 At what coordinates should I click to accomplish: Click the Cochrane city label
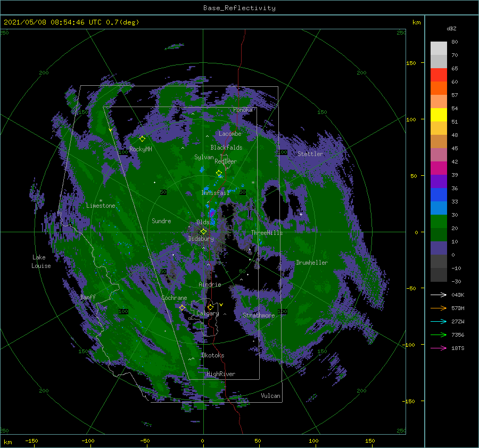tap(174, 298)
